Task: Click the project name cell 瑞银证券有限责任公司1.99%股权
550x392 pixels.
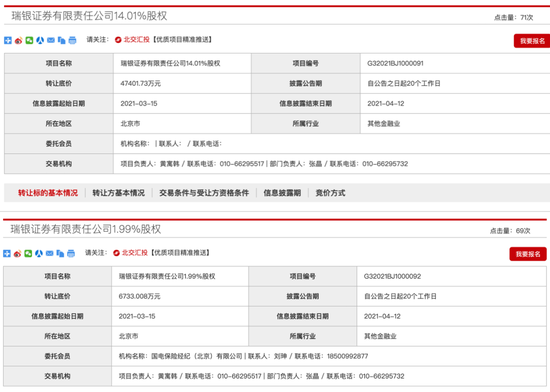Action: click(x=180, y=276)
